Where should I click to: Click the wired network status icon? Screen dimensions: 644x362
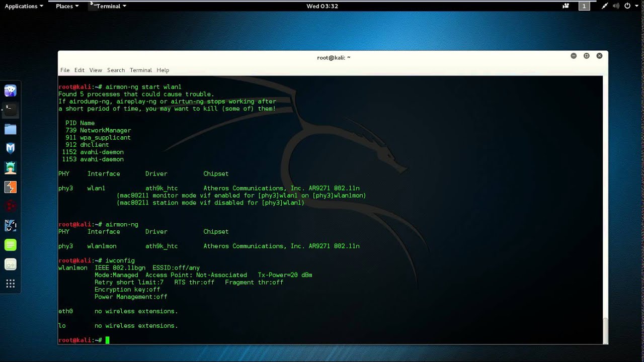click(x=605, y=6)
